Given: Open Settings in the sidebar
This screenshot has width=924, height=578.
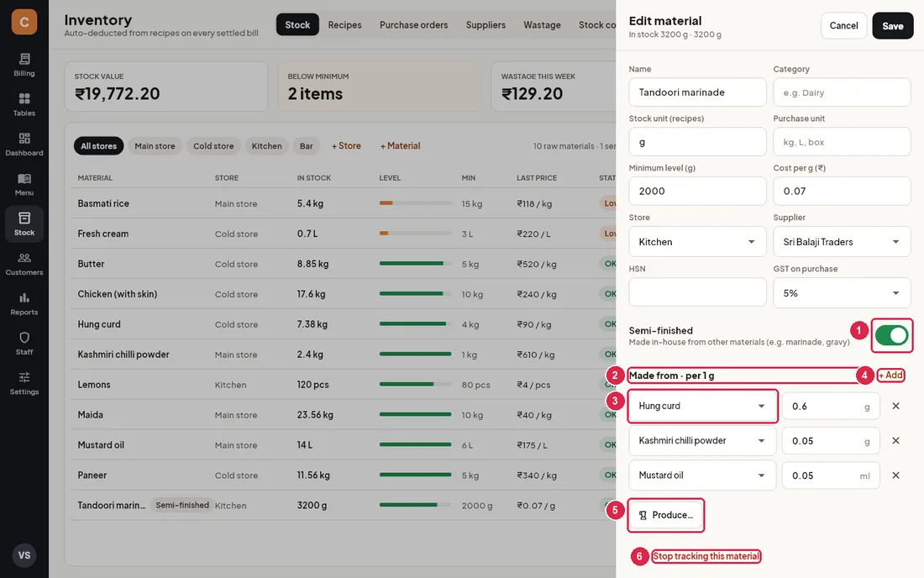Looking at the screenshot, I should tap(24, 384).
